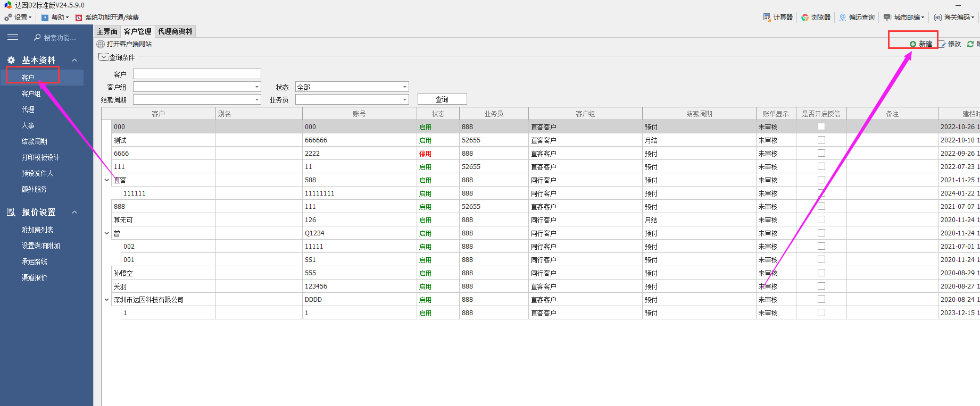Click the remote area query icon (偏远查询)
The height and width of the screenshot is (406, 980).
(x=843, y=18)
